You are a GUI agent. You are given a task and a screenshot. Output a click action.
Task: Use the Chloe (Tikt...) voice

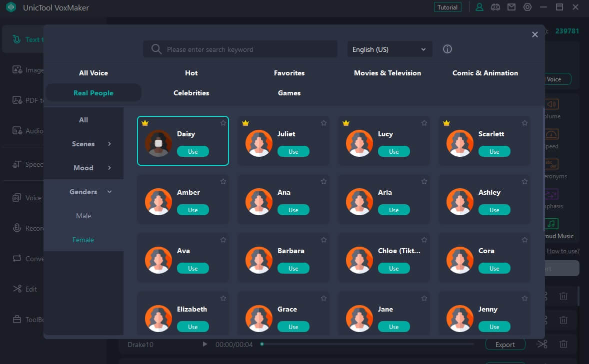(393, 268)
